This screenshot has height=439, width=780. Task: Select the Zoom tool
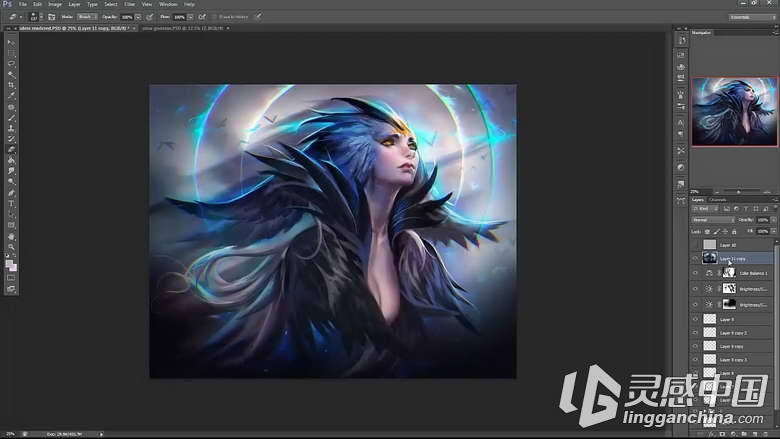11,247
